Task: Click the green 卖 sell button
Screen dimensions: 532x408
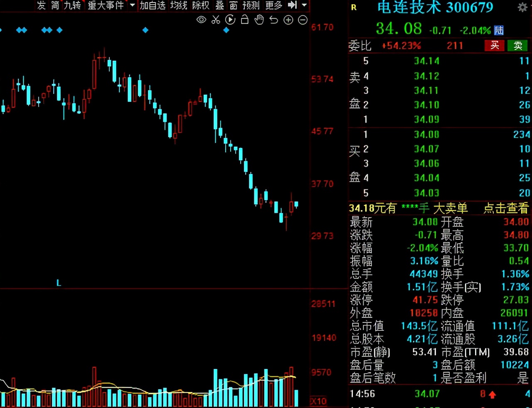Action: 517,46
